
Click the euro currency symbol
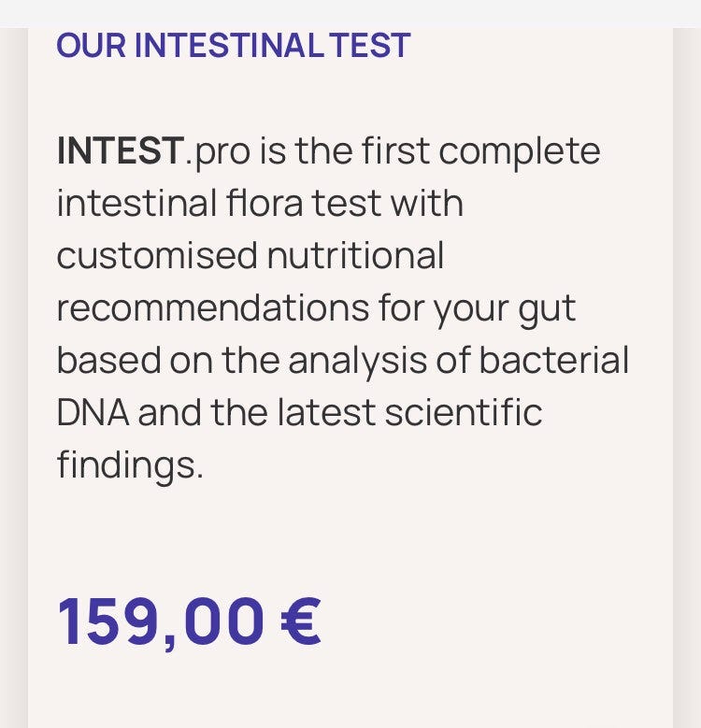300,621
